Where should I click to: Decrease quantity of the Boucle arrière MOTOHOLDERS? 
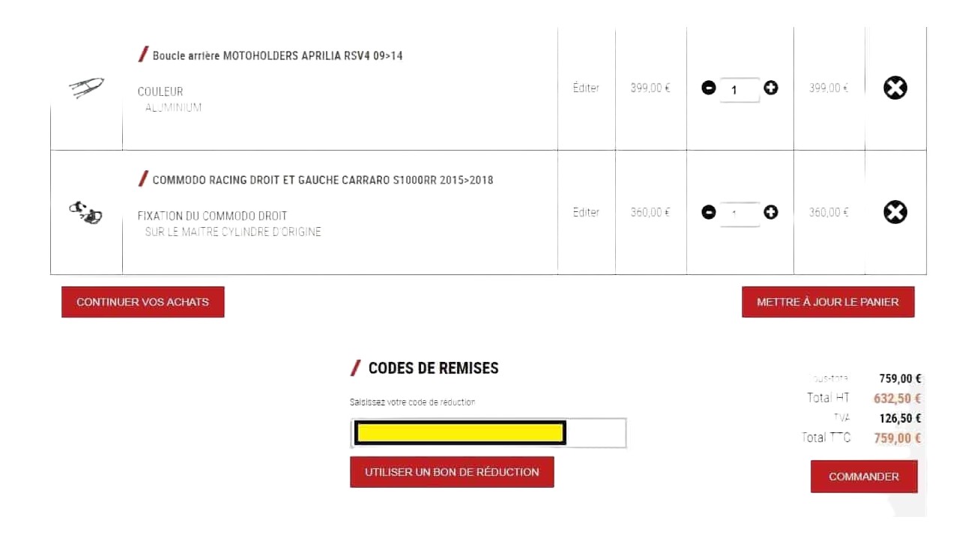[x=709, y=87]
